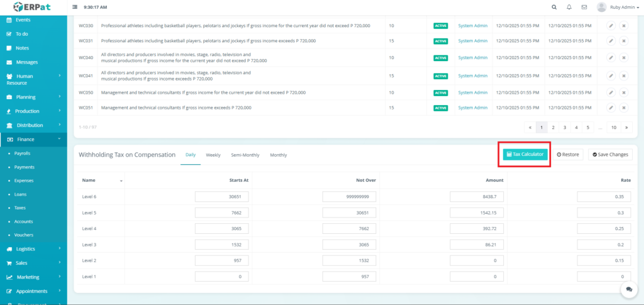The image size is (644, 305).
Task: Click the edit pencil icon for WC030
Action: (x=610, y=26)
